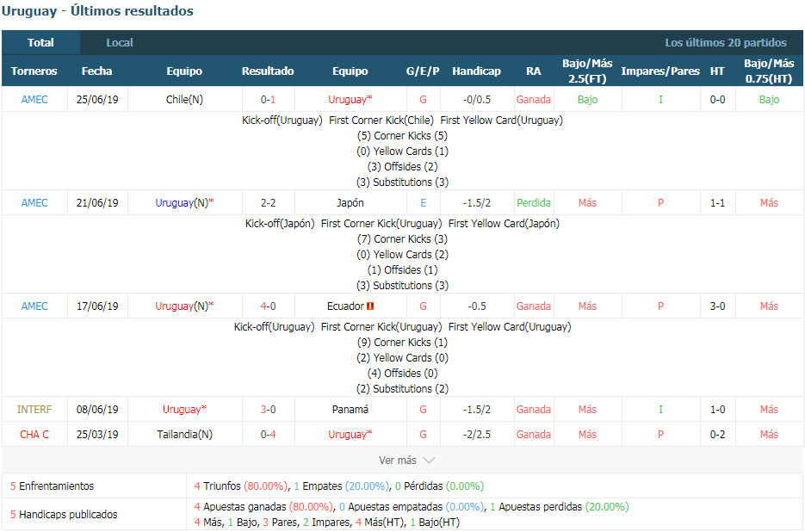The height and width of the screenshot is (532, 805).
Task: Click Uruguay(N)* in the 17/06/19 row
Action: [184, 306]
